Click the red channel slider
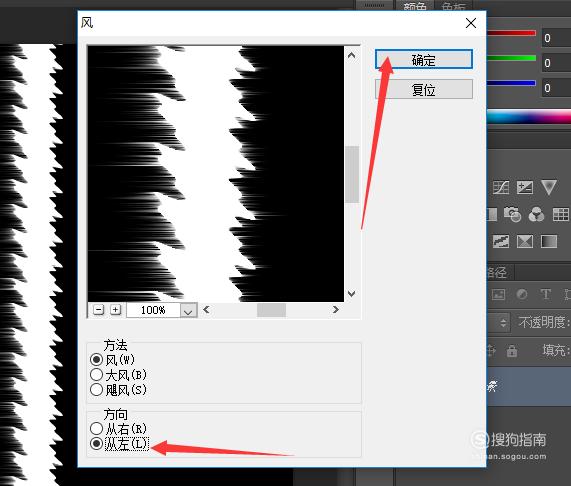The height and width of the screenshot is (486, 571). [511, 33]
